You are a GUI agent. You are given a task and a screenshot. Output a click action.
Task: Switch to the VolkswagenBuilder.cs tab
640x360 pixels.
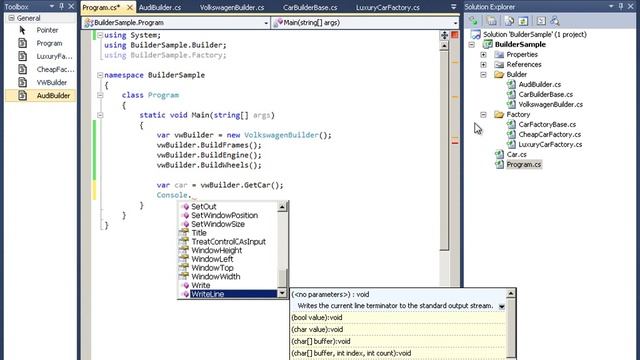232,7
